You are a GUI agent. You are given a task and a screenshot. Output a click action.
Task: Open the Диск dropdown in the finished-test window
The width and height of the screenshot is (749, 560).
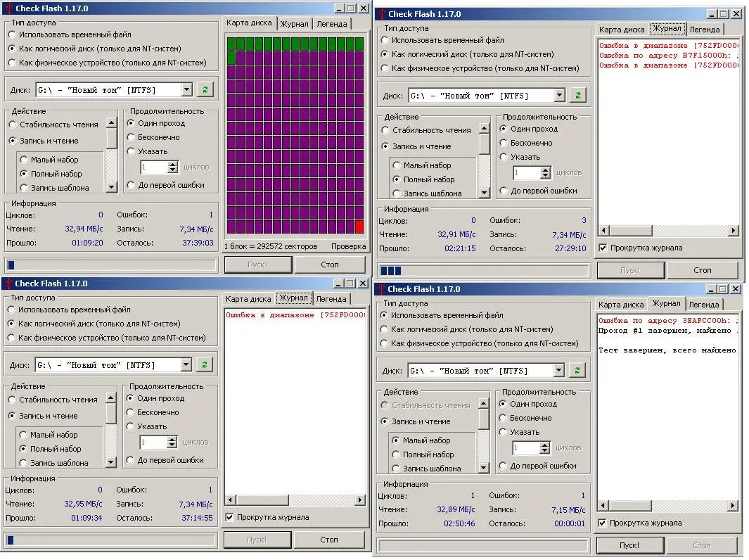(559, 370)
